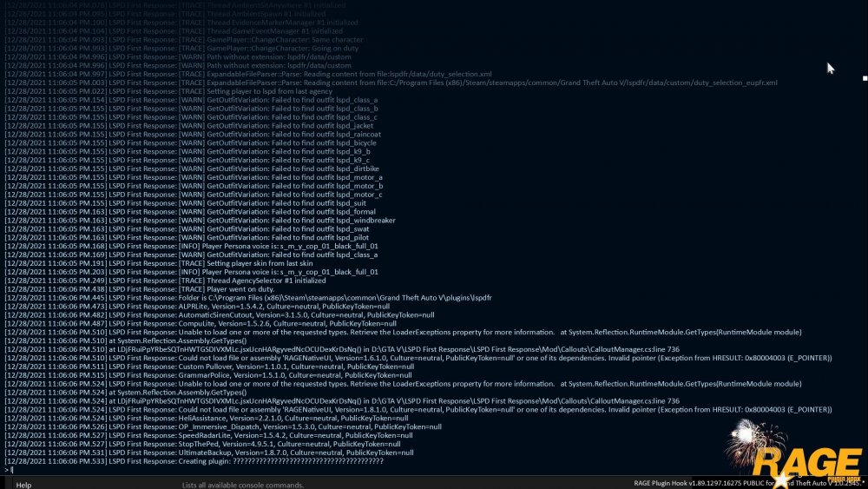Screen dimensions: 868x489
Task: Click the 'Folder is C:\Program Files (x86)' line
Action: pyautogui.click(x=248, y=297)
